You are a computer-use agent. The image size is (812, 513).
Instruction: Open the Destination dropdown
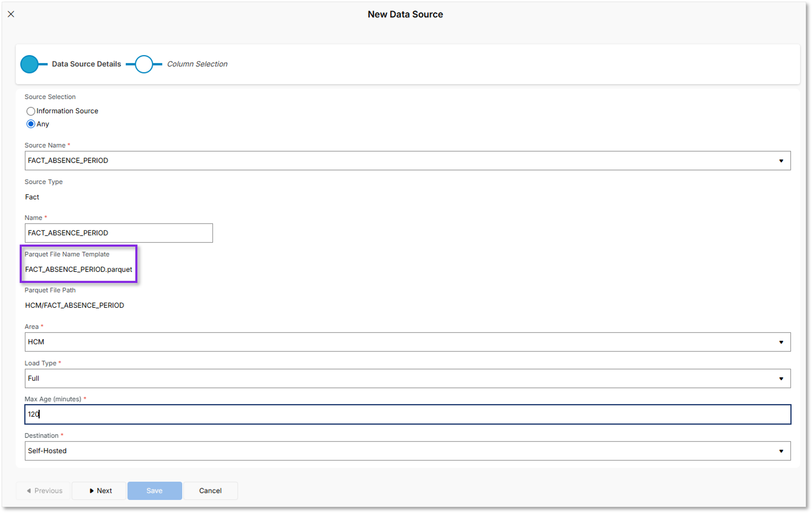point(407,451)
